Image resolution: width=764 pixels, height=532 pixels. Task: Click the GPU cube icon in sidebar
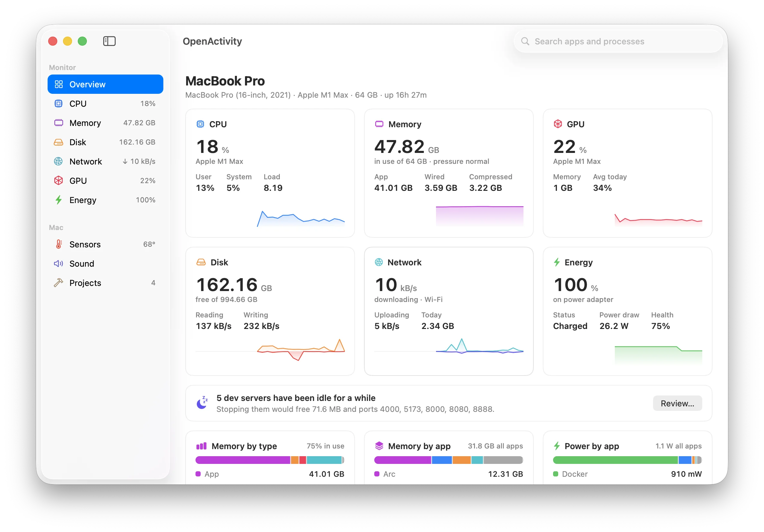pos(58,181)
